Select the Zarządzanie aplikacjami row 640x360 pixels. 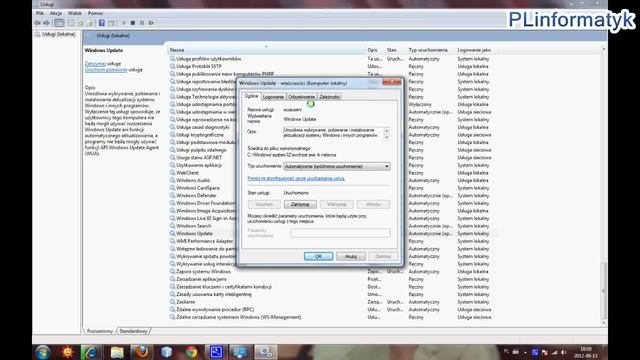coord(333,279)
